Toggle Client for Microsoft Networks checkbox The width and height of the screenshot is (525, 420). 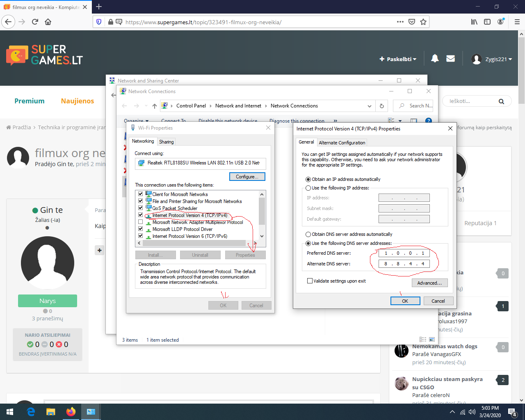point(140,194)
